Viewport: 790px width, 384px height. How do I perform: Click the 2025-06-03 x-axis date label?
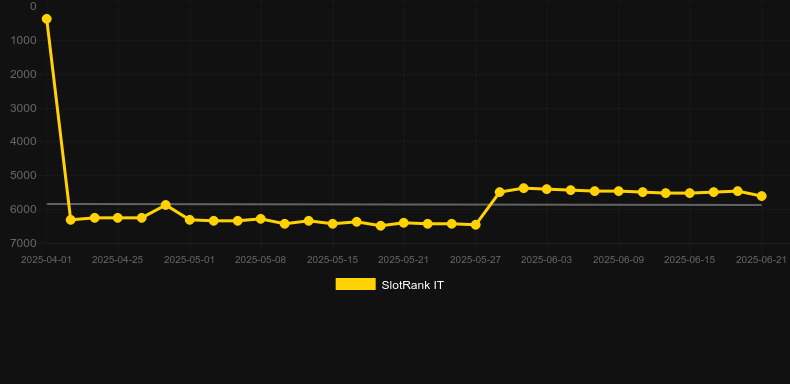point(547,260)
